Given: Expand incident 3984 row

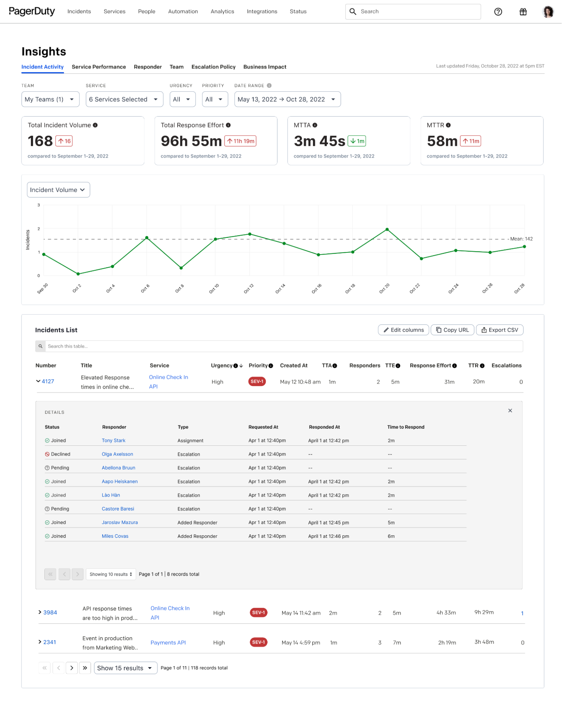Looking at the screenshot, I should pyautogui.click(x=40, y=612).
